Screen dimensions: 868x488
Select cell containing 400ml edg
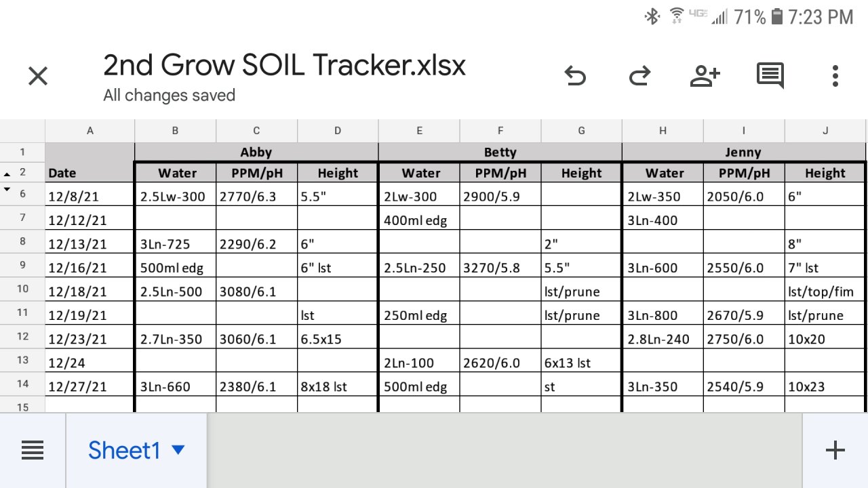[419, 218]
